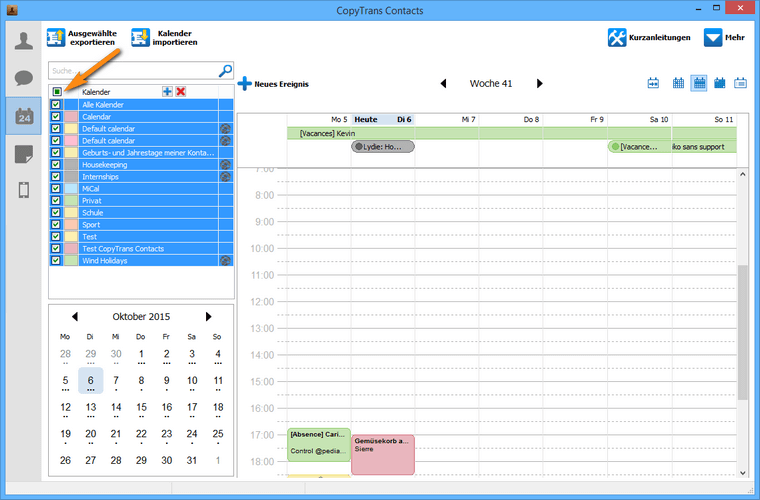Image resolution: width=760 pixels, height=500 pixels.
Task: Open the Gemüsekorb event
Action: 383,454
